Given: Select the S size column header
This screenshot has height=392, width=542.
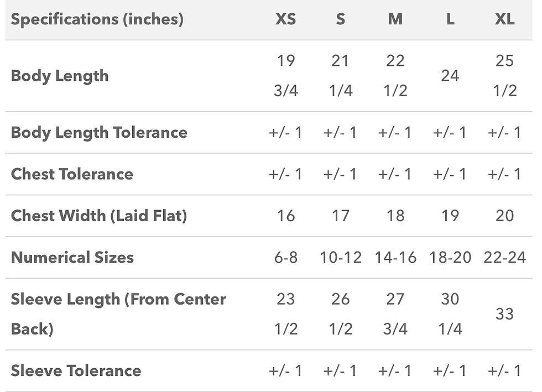Looking at the screenshot, I should tap(340, 19).
